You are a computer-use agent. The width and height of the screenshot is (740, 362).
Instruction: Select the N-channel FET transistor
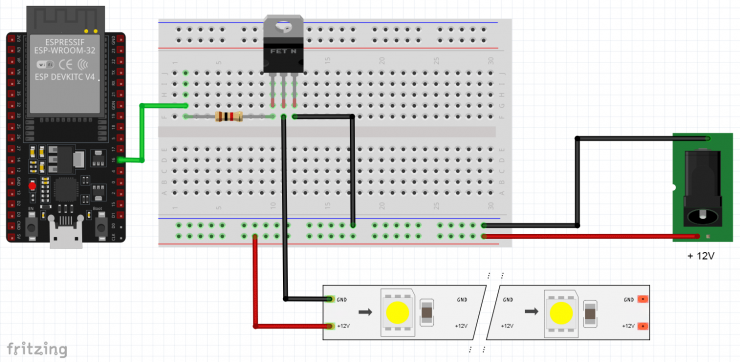283,44
